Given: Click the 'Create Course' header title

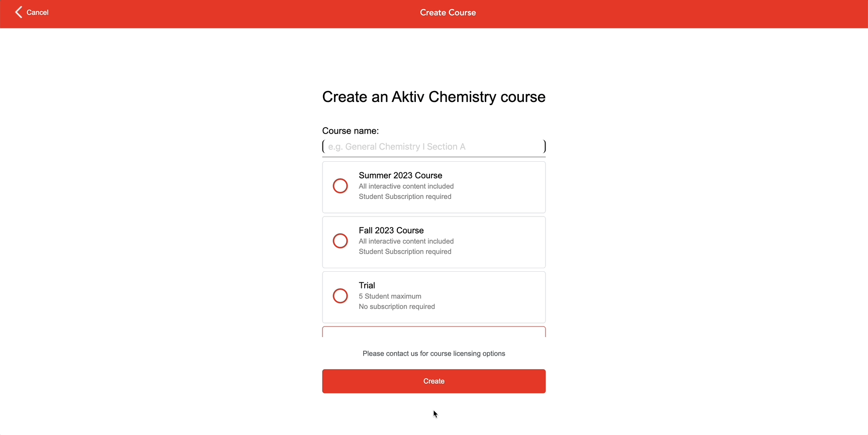Looking at the screenshot, I should (447, 12).
